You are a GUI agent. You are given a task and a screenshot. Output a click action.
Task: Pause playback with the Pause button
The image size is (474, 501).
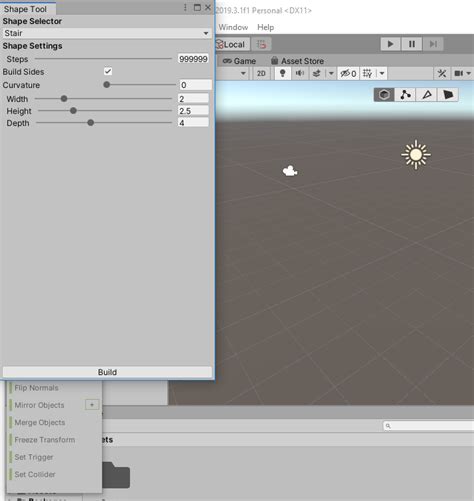click(412, 44)
